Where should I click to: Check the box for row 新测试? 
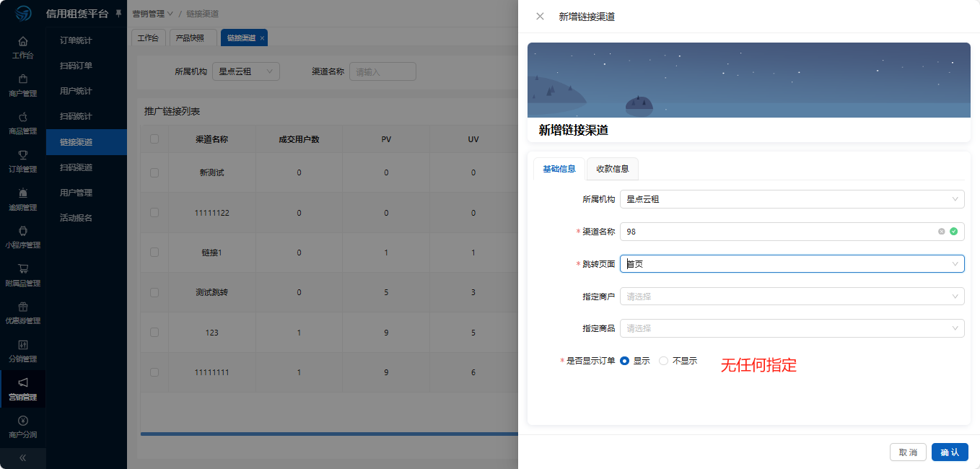[154, 173]
